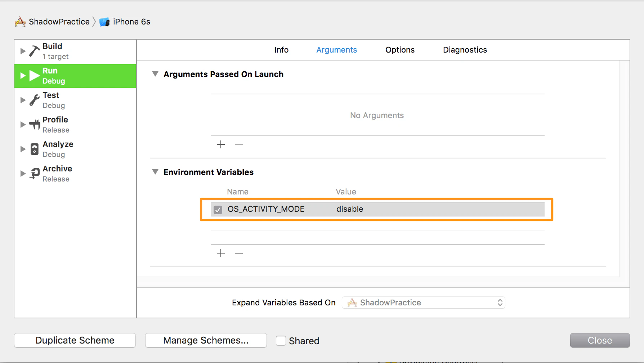Expand the Profile action disclosure triangle
This screenshot has height=363, width=644.
click(x=23, y=125)
